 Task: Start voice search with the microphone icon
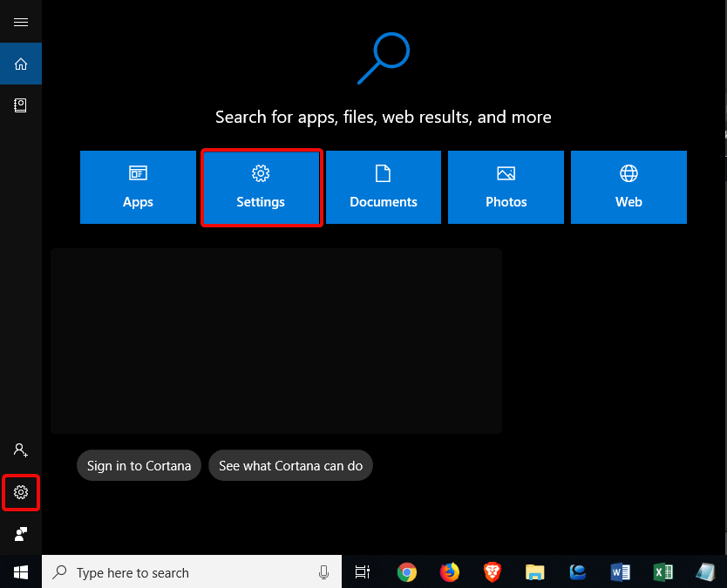(x=323, y=571)
